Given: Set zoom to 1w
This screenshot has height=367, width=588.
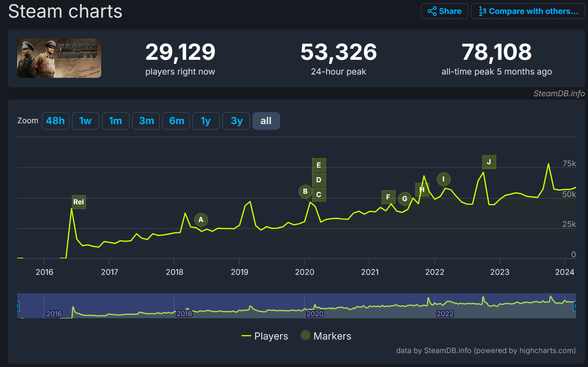Looking at the screenshot, I should pyautogui.click(x=86, y=121).
